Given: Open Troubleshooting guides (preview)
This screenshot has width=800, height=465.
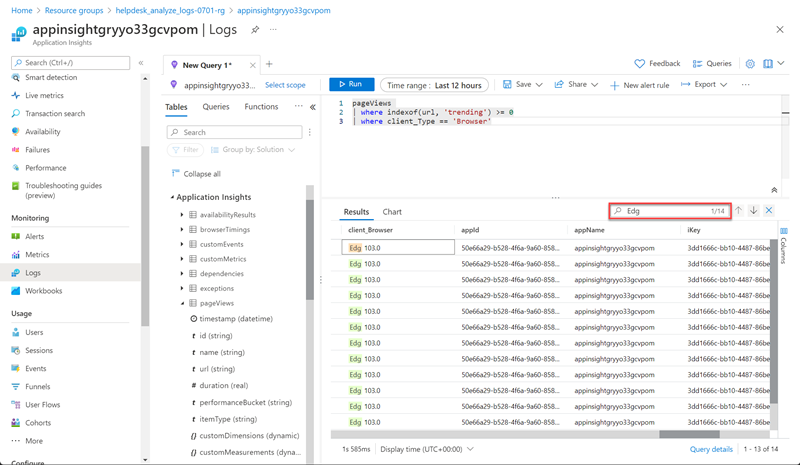Looking at the screenshot, I should pos(63,190).
